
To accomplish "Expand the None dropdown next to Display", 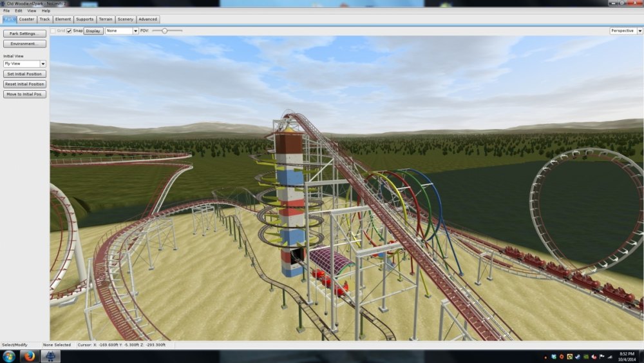I will pyautogui.click(x=122, y=30).
